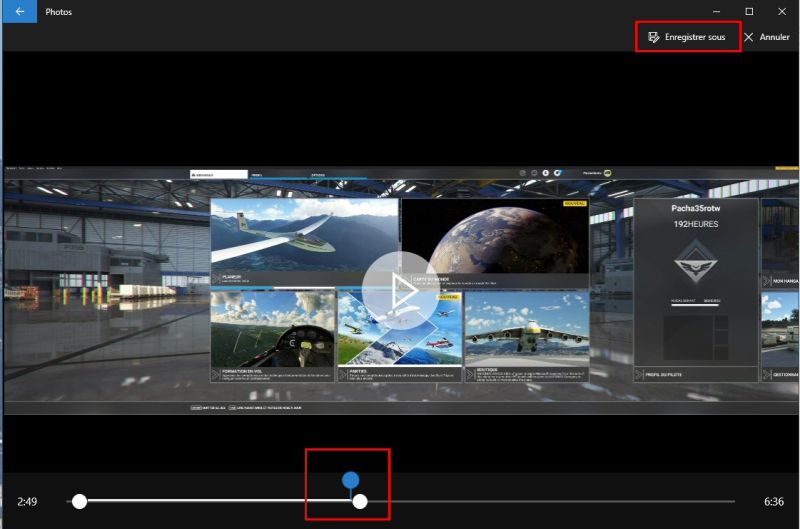800x529 pixels.
Task: Click the 192HEURES text in video
Action: pos(695,224)
